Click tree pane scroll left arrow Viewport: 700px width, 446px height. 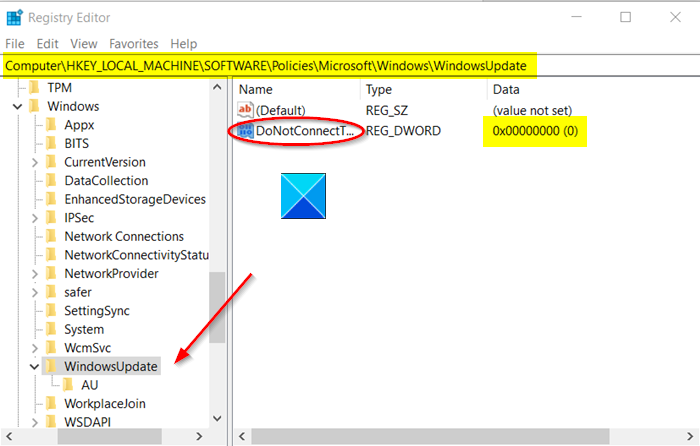click(x=9, y=436)
